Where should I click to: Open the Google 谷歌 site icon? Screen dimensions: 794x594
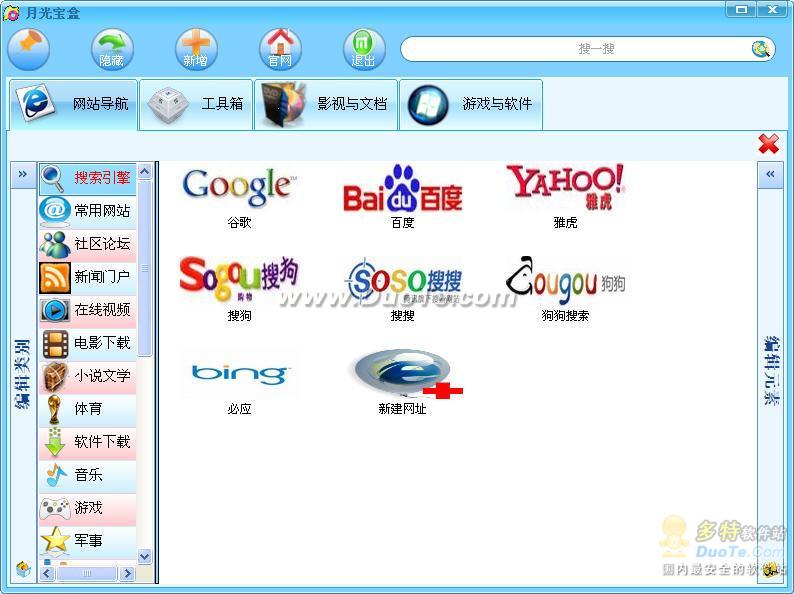tap(239, 188)
